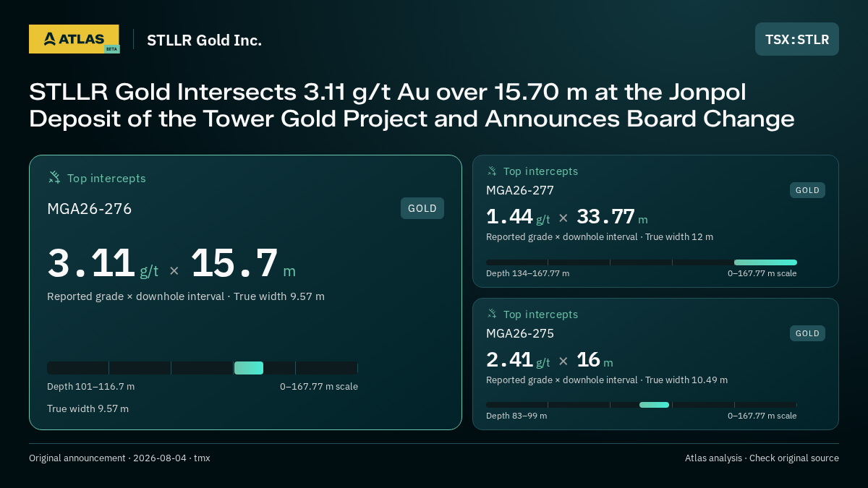Click the highlighted depth segment for 134–167.77 m

pos(765,262)
